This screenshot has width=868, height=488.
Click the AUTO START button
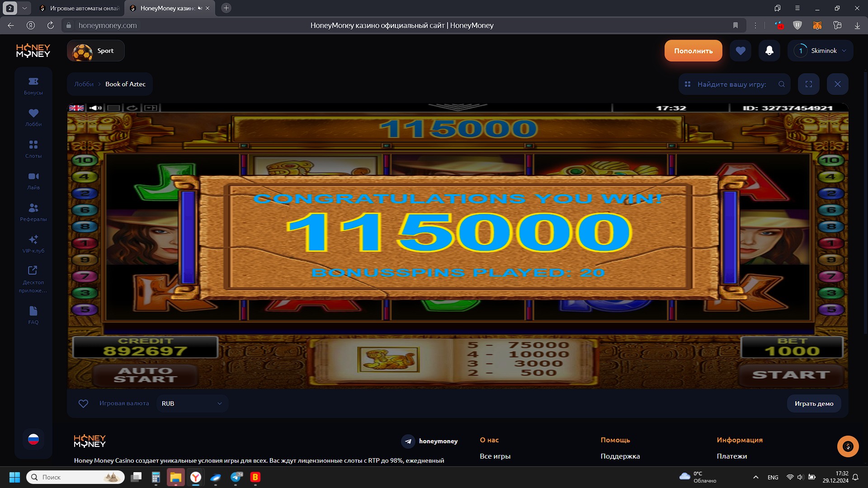point(145,375)
